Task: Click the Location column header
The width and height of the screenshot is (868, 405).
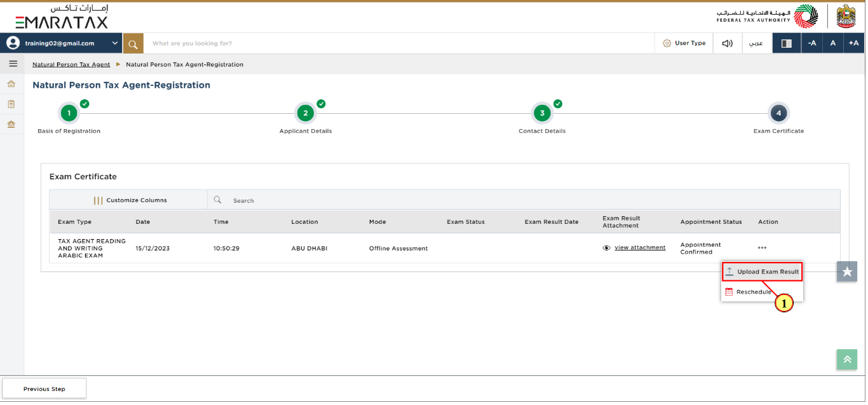Action: click(304, 222)
